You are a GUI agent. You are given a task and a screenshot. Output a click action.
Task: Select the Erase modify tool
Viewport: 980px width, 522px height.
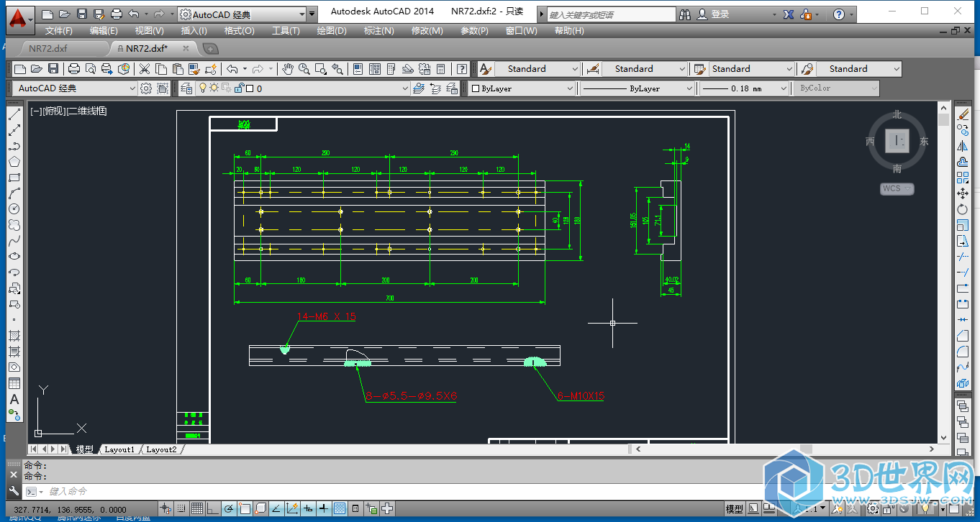pyautogui.click(x=963, y=114)
